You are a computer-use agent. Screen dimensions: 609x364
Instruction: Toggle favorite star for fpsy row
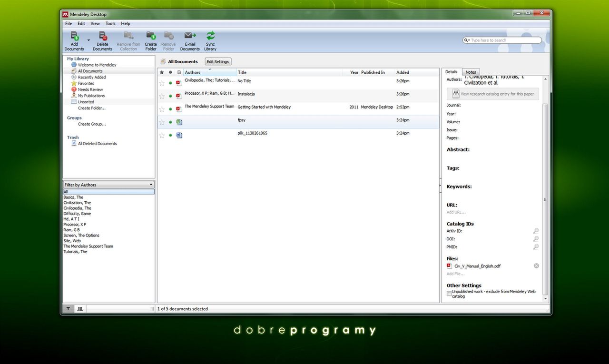(162, 122)
